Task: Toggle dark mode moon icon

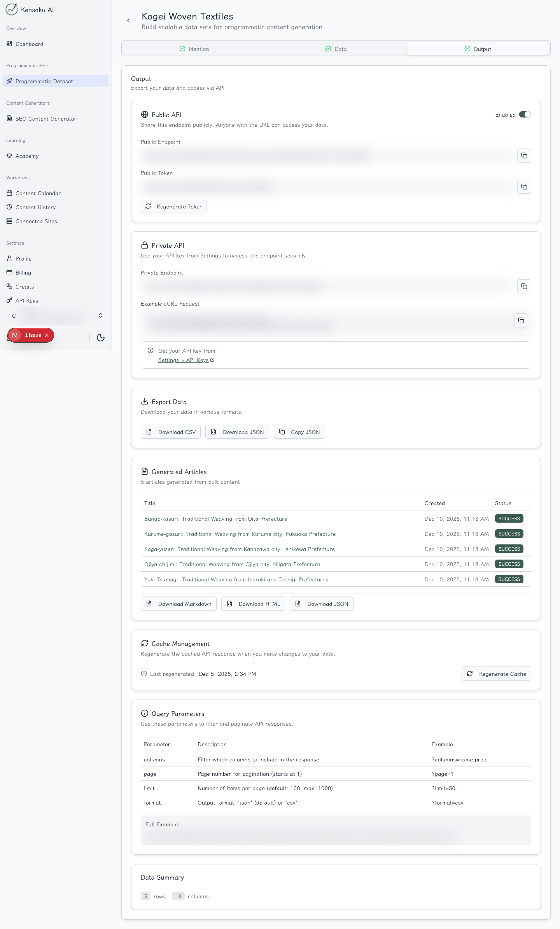Action: pyautogui.click(x=101, y=338)
